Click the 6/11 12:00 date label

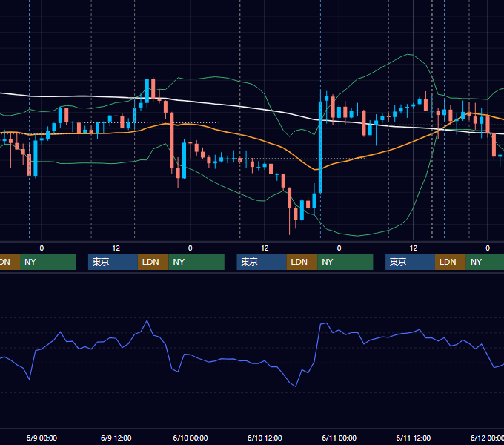414,438
